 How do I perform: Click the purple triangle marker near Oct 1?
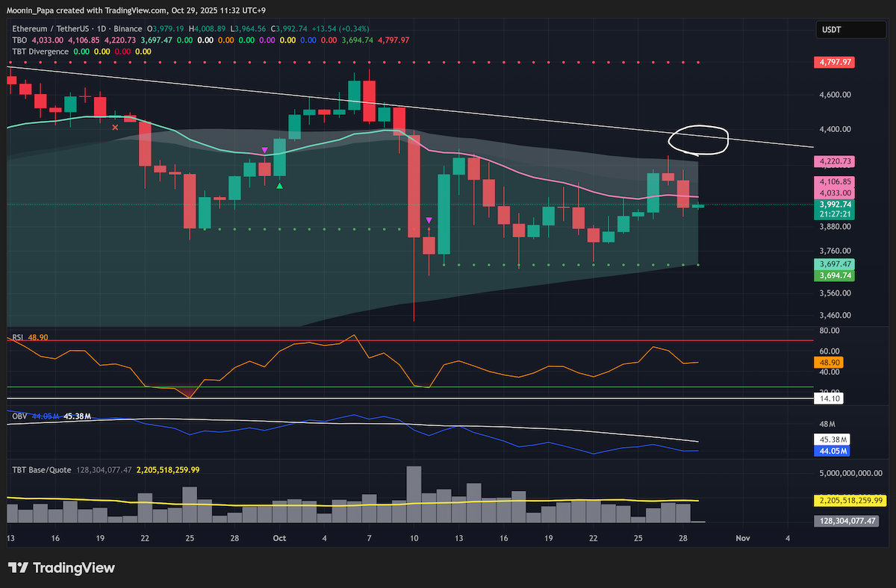click(x=264, y=151)
